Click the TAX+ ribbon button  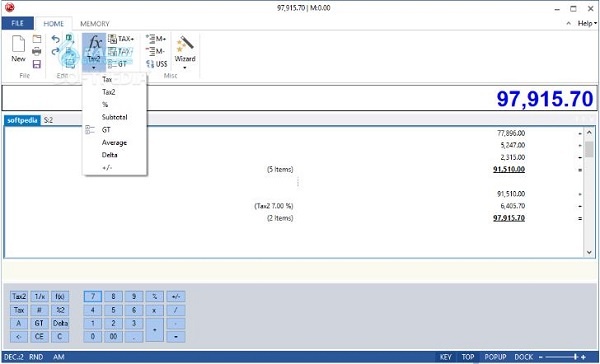121,39
